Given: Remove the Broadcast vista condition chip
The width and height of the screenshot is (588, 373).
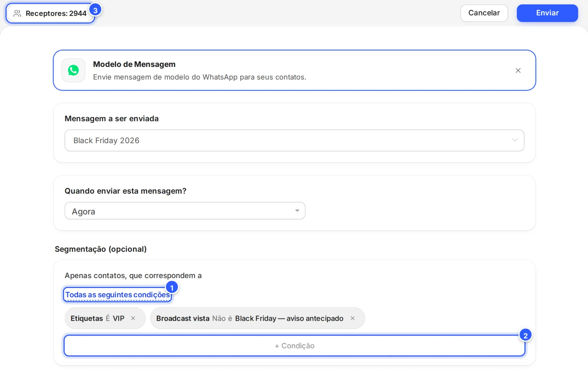Looking at the screenshot, I should (352, 318).
